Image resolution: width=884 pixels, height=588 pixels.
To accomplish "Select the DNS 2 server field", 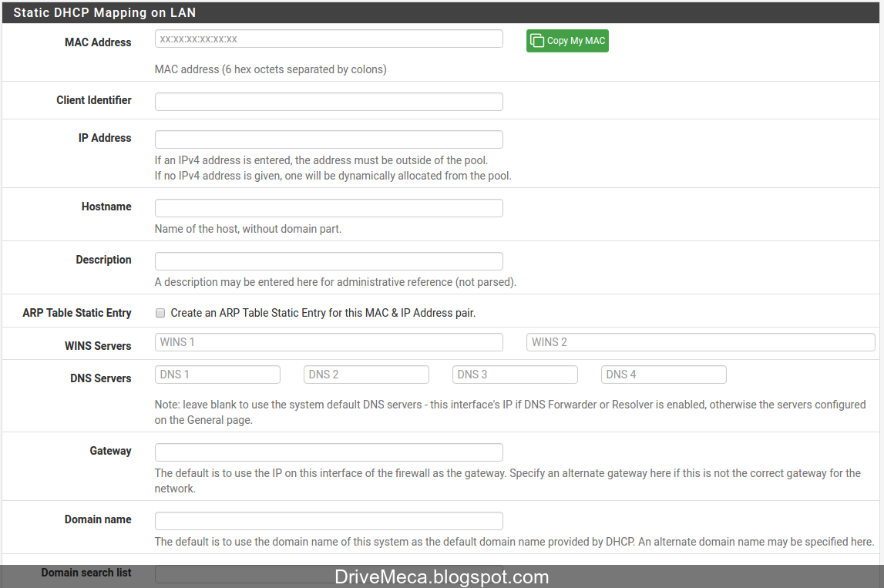I will tap(366, 375).
